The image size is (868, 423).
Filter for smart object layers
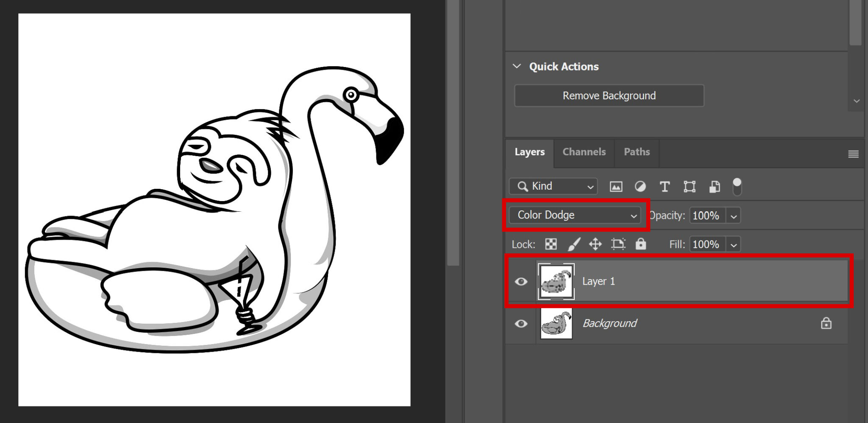click(x=715, y=186)
